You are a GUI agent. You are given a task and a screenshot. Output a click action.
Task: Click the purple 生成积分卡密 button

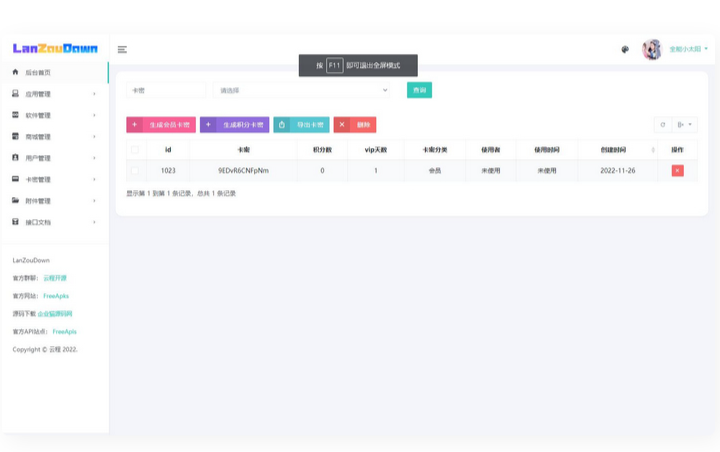[x=235, y=124]
